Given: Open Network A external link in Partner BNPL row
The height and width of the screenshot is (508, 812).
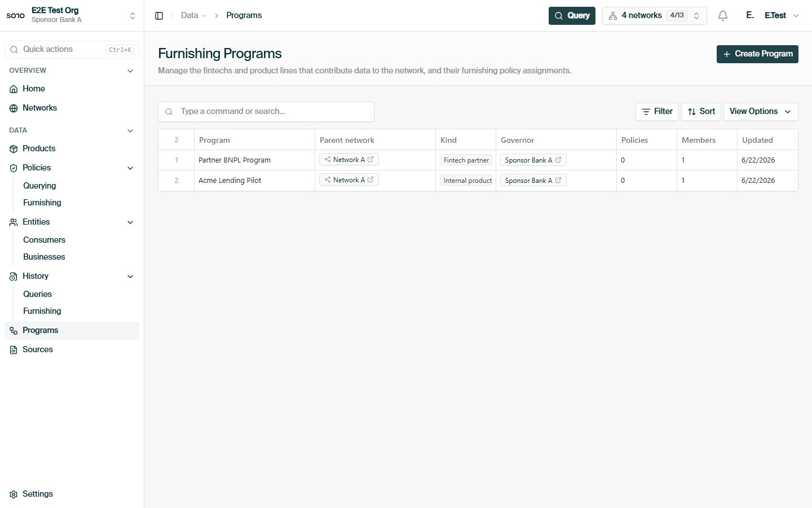Looking at the screenshot, I should (x=370, y=160).
